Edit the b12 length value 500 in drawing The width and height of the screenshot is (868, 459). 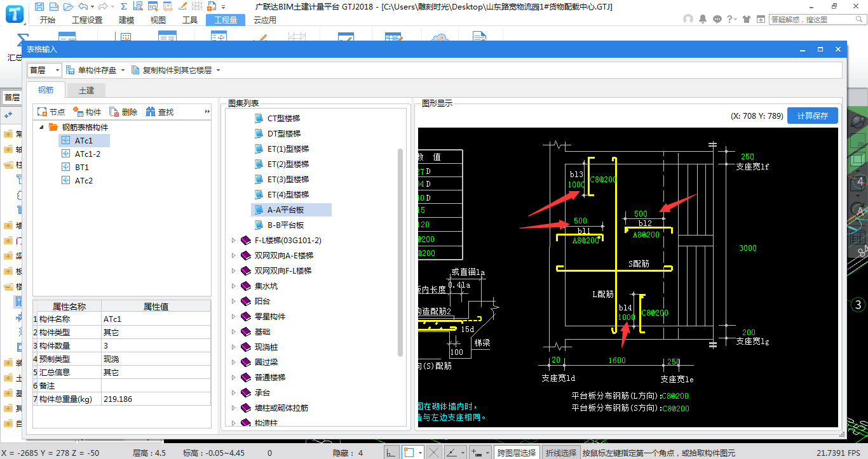point(641,214)
